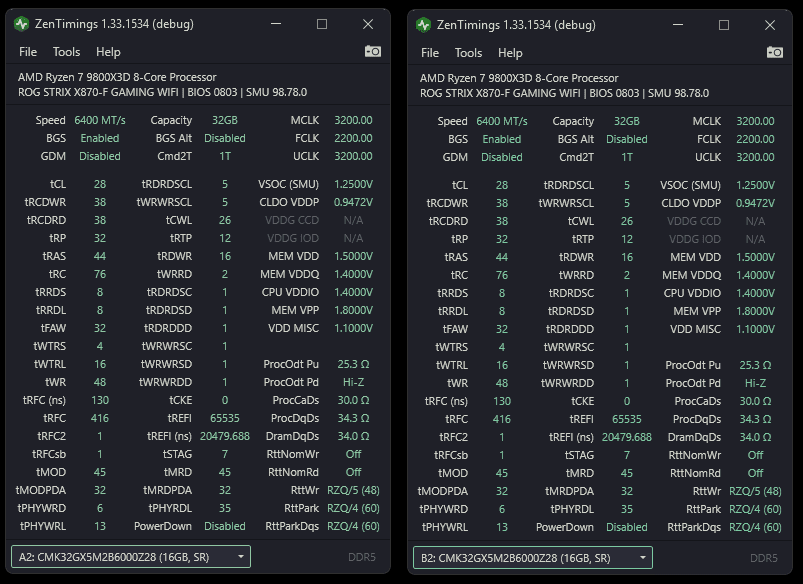
Task: Click tPHYRDL value 35 in left window
Action: [x=225, y=508]
